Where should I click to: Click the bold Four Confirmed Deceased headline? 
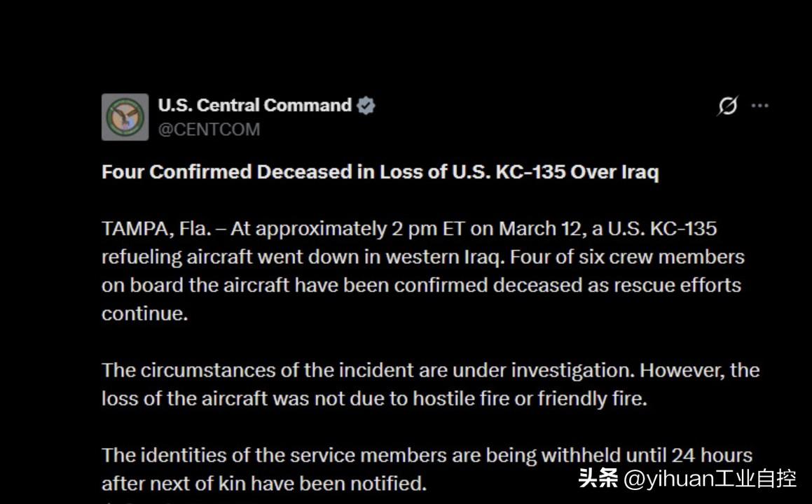point(380,172)
